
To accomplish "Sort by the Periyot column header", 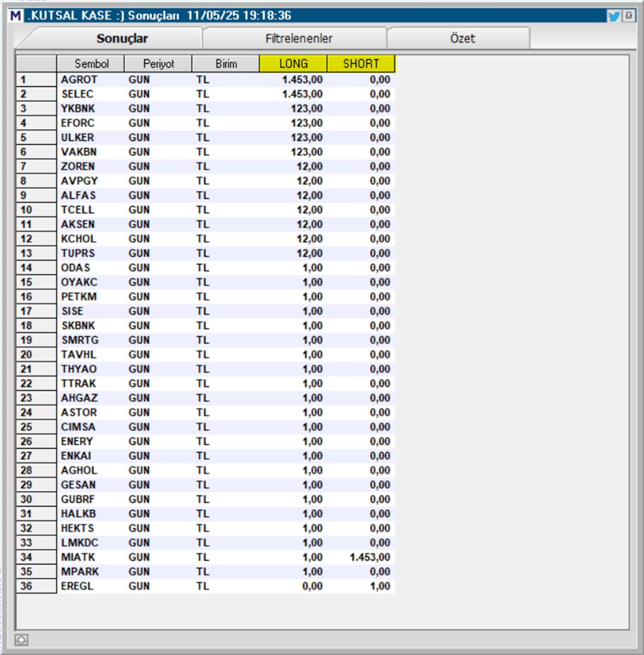I will [158, 64].
